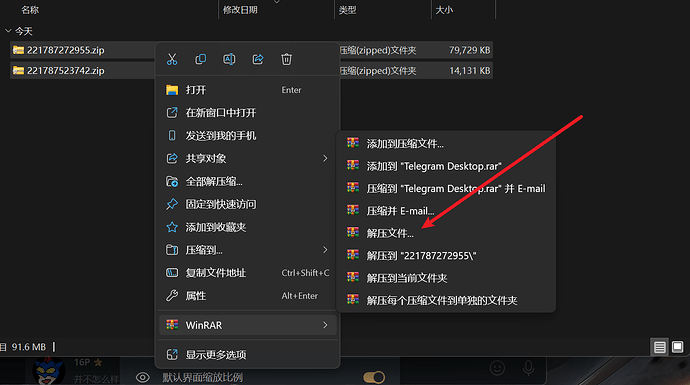The height and width of the screenshot is (385, 690).
Task: Sort by 名称 column header
Action: [x=30, y=10]
